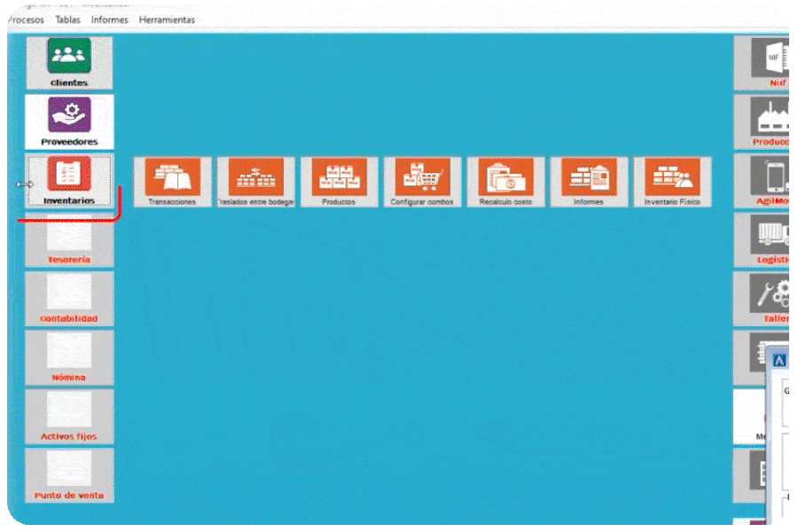Open Inventario Físico
This screenshot has width=798, height=532.
672,181
